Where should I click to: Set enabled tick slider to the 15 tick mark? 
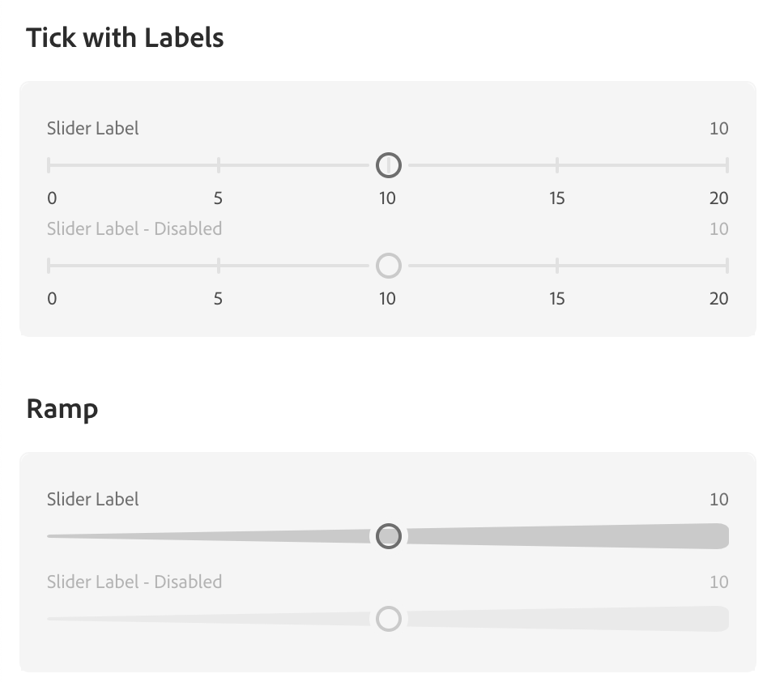click(557, 165)
